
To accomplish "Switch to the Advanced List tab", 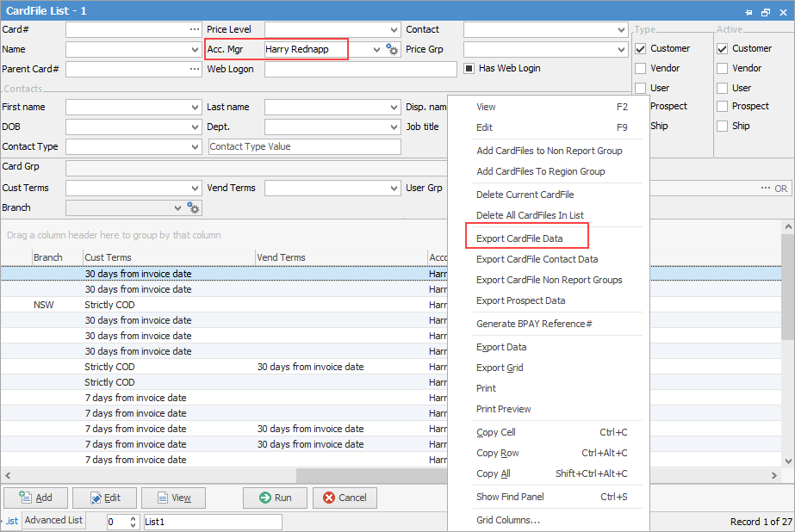I will pos(53,521).
